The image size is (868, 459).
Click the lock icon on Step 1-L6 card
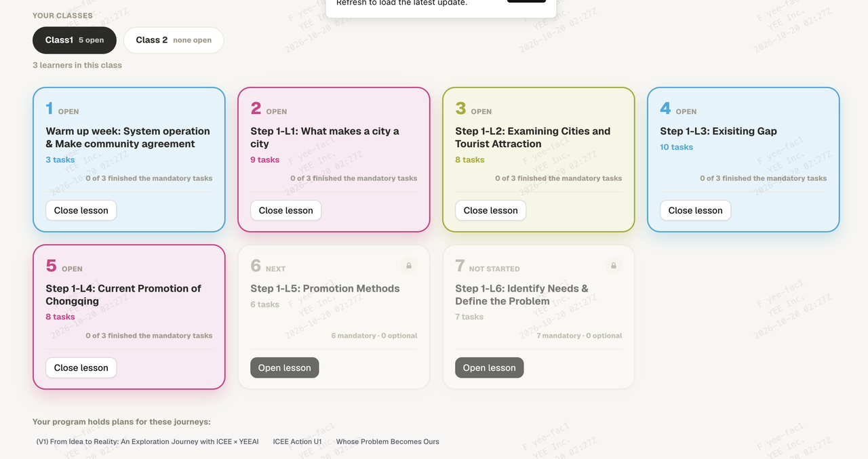coord(613,266)
